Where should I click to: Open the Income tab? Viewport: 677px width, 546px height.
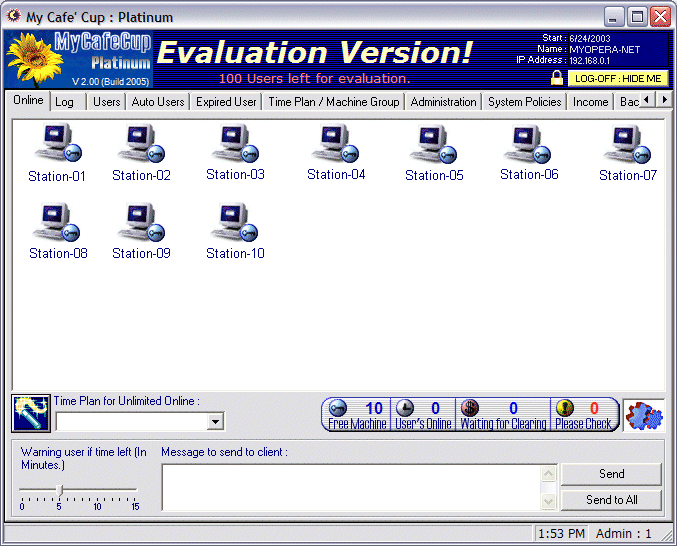(590, 102)
